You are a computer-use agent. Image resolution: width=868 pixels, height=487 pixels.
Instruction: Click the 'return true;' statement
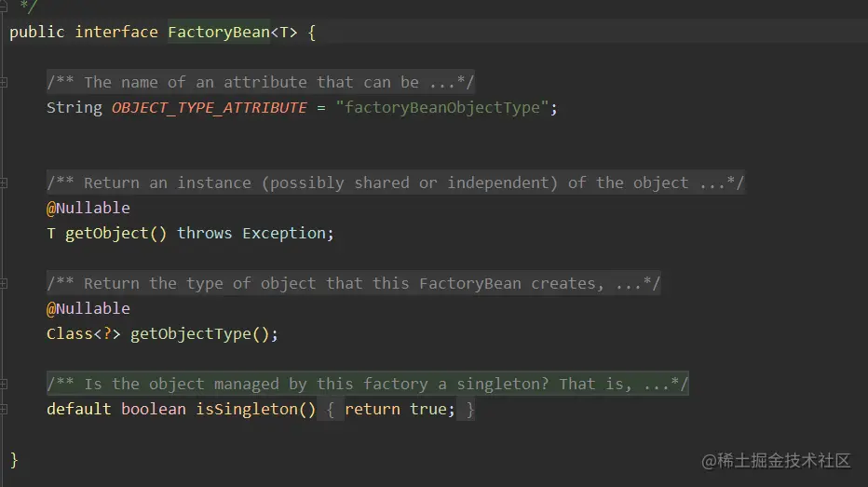coord(400,410)
